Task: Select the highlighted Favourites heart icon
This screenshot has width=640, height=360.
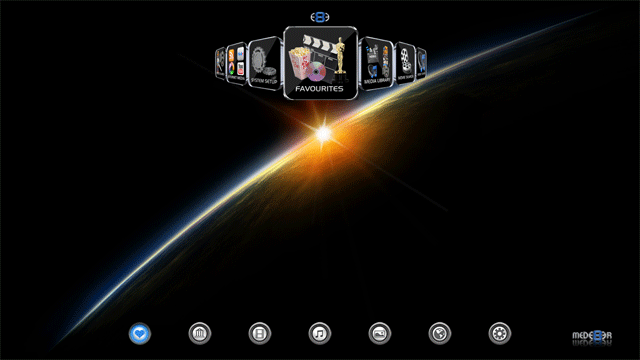Action: click(140, 333)
